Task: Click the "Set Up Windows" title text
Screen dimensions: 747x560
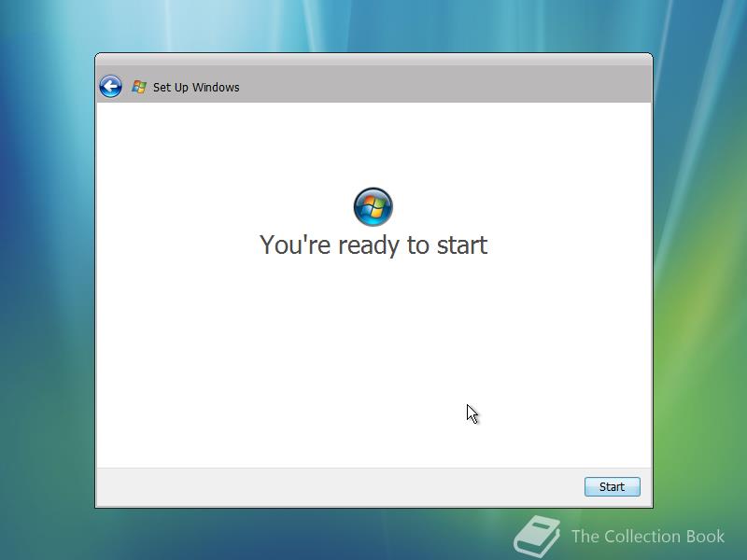Action: tap(196, 87)
